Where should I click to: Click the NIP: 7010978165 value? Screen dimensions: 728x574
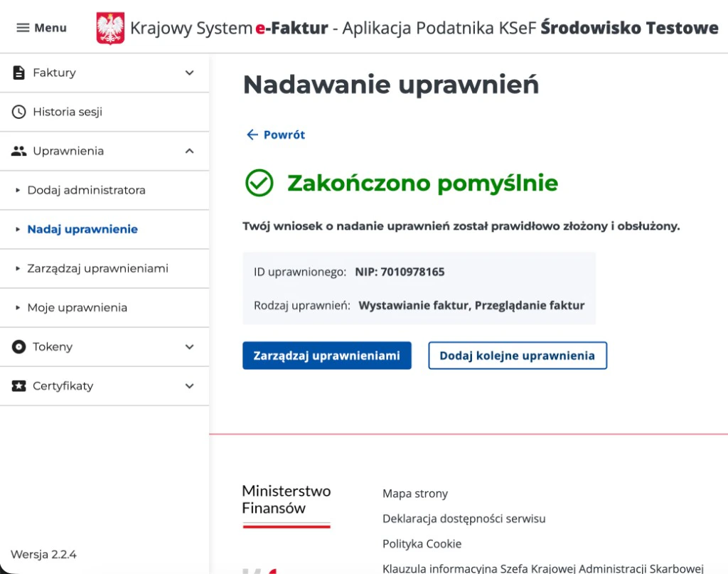(x=400, y=272)
